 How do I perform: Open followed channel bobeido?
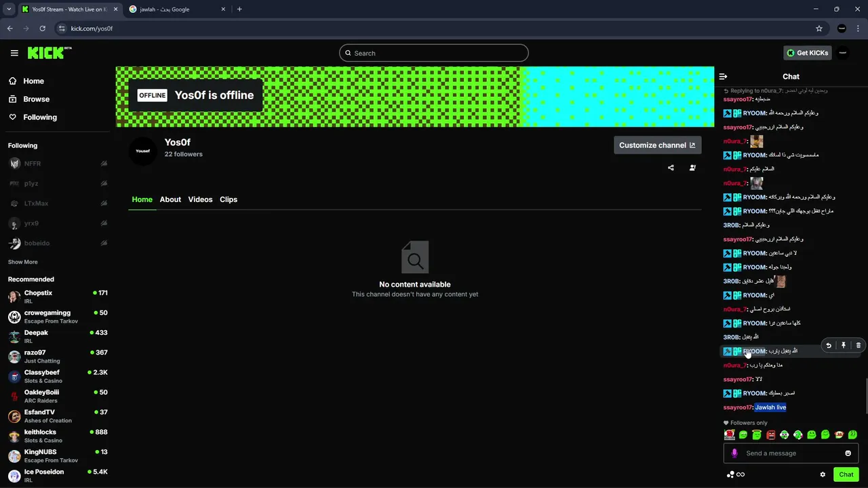coord(58,243)
